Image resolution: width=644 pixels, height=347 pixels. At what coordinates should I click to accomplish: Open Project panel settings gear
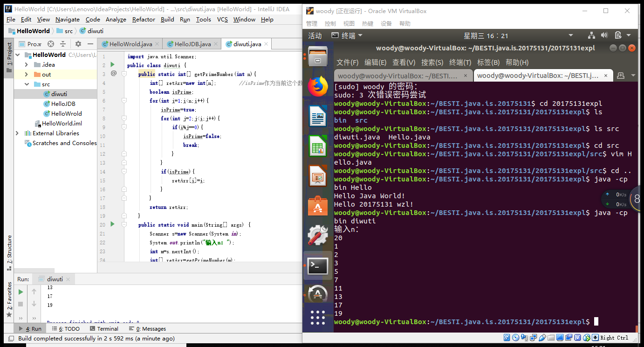coord(78,44)
